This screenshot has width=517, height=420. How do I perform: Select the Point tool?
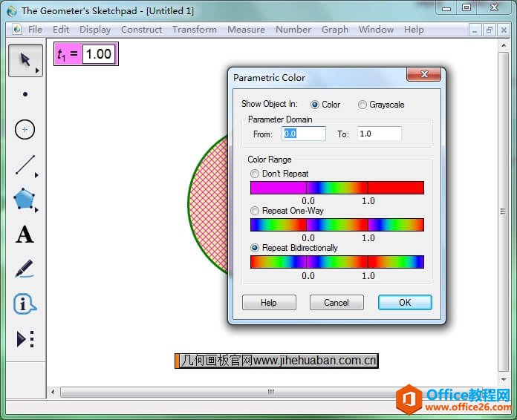pyautogui.click(x=25, y=94)
